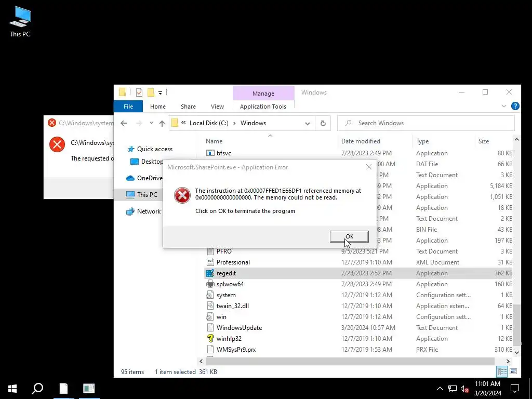
Task: Select the system configuration settings file
Action: click(x=226, y=295)
